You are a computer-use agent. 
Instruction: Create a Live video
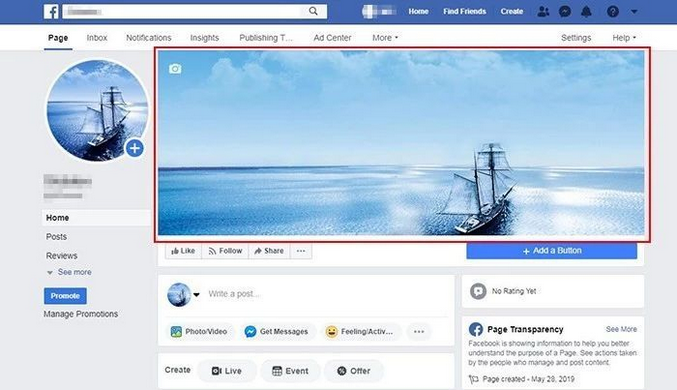point(227,371)
